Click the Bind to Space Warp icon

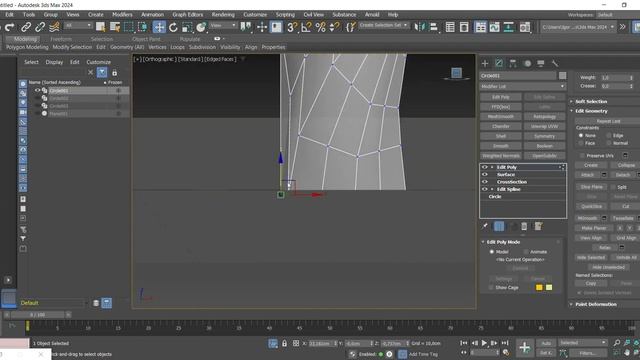tap(54, 27)
